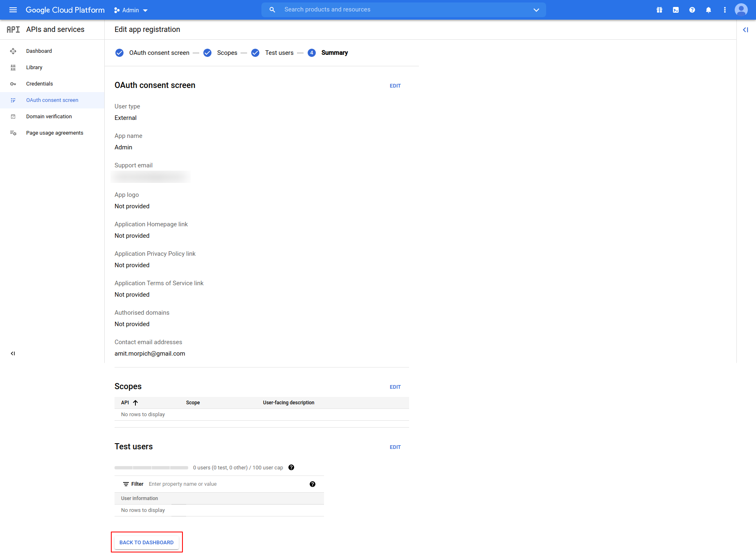Viewport: 756px width, 559px height.
Task: Click BACK TO DASHBOARD
Action: 146,542
